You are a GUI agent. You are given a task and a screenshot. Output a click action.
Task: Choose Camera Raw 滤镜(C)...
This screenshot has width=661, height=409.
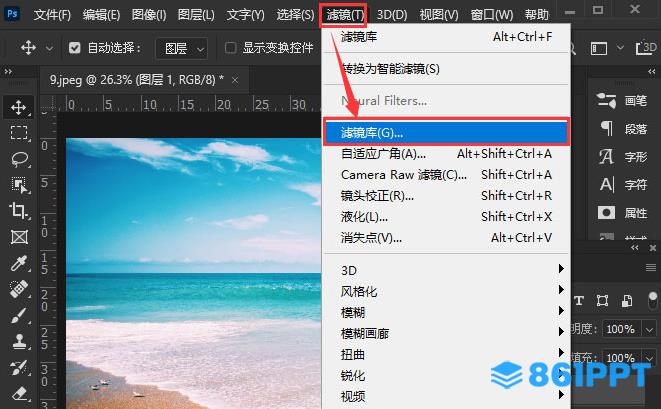point(447,175)
